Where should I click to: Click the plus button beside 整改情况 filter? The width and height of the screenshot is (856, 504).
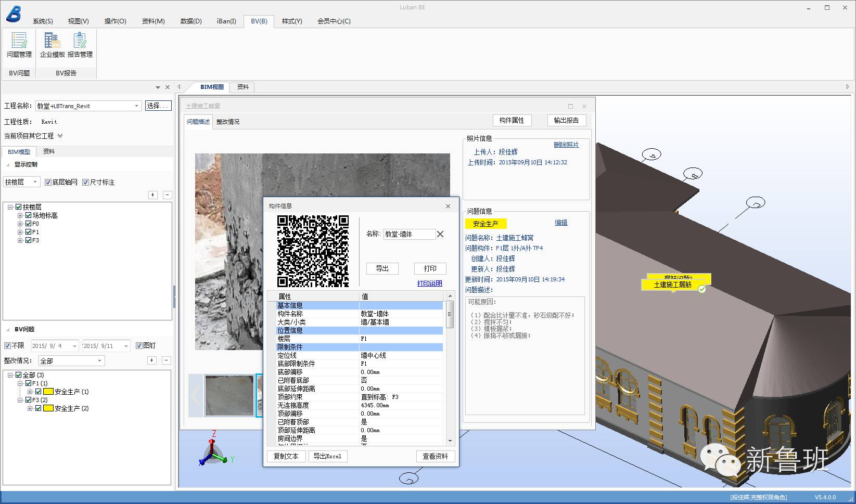(x=152, y=360)
